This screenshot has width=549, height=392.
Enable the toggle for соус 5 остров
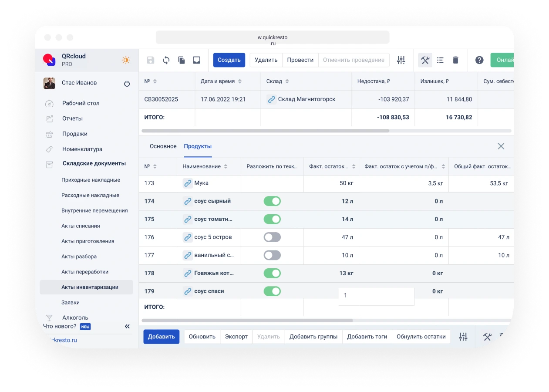[272, 237]
